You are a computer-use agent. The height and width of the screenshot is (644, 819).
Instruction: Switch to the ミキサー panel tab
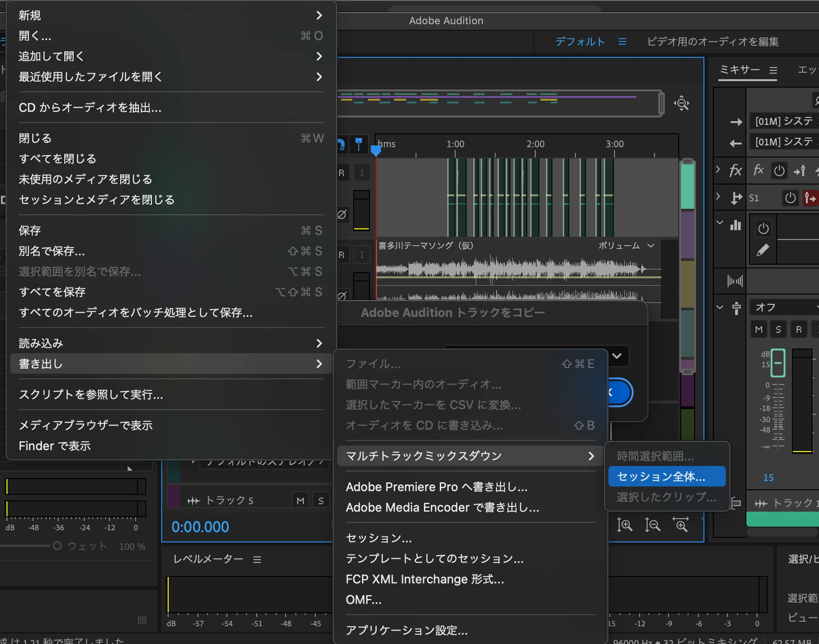740,70
